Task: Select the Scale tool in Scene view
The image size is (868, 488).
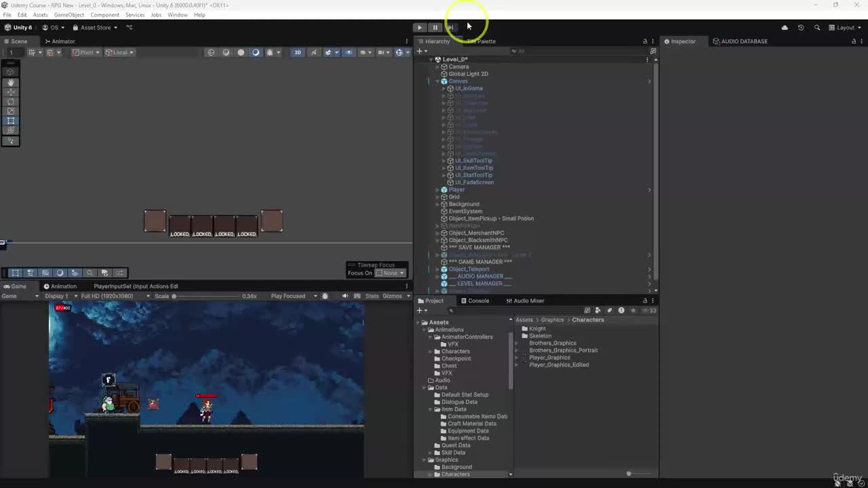Action: click(x=10, y=111)
